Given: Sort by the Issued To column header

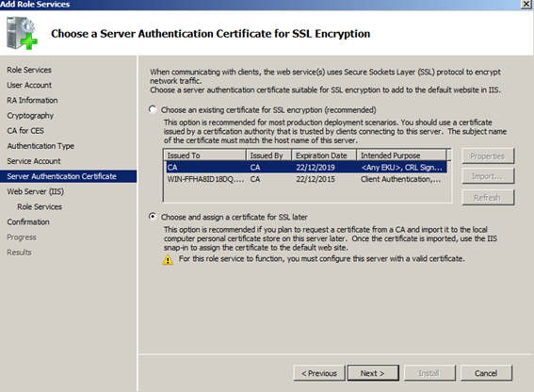Looking at the screenshot, I should [x=205, y=155].
